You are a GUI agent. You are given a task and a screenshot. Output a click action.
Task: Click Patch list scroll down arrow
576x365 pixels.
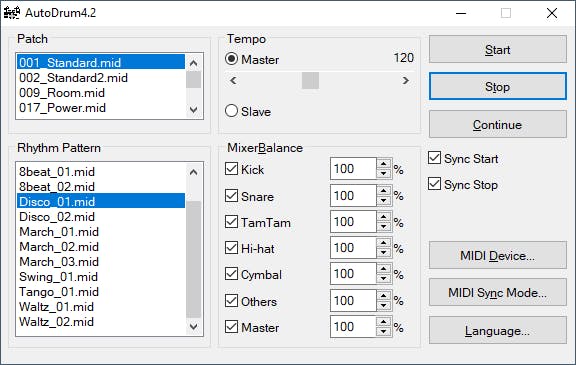coord(194,109)
